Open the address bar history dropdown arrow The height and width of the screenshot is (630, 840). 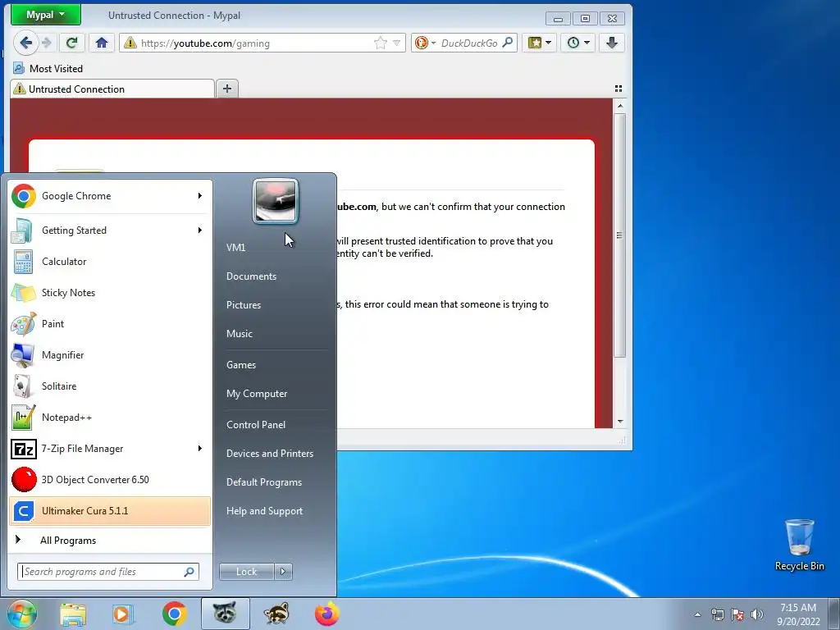[x=396, y=43]
